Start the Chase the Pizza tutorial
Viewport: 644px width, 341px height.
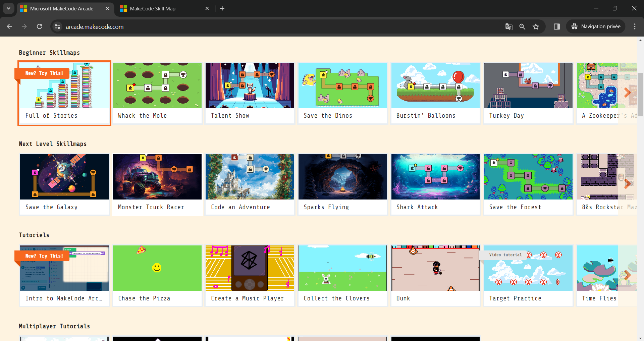(x=157, y=275)
